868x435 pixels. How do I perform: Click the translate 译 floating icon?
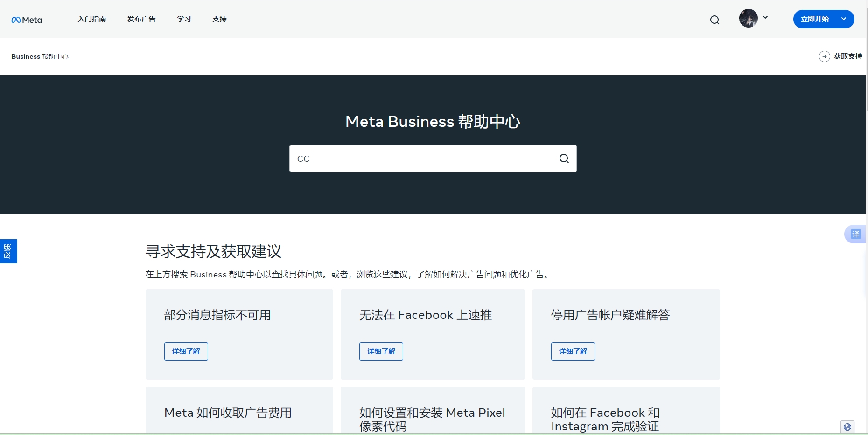pyautogui.click(x=855, y=234)
